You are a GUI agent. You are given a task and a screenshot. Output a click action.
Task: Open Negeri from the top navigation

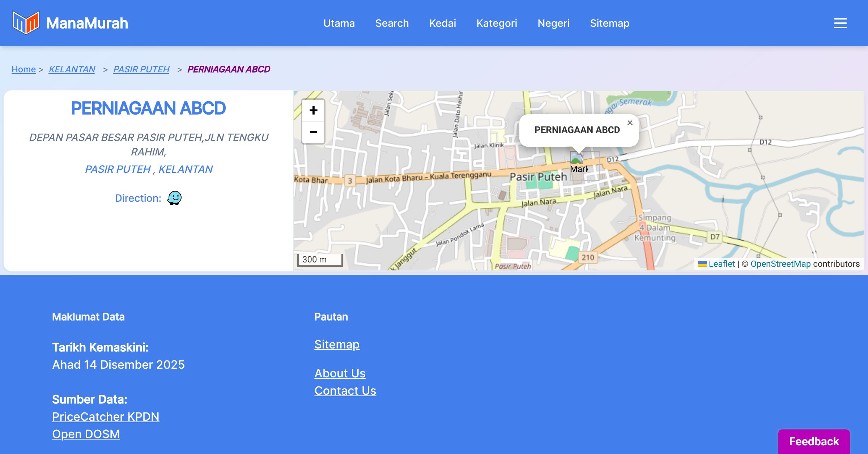553,23
